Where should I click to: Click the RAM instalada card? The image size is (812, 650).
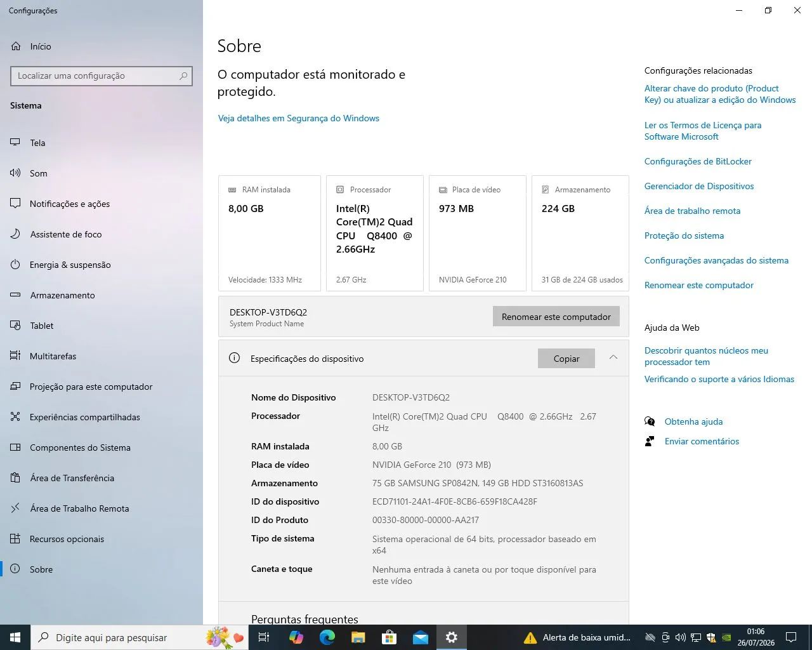tap(270, 234)
